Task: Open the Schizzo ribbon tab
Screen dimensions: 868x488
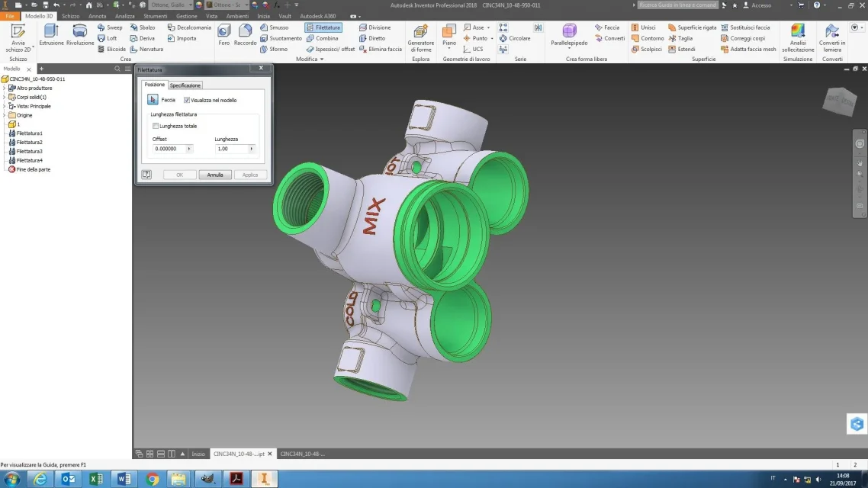Action: pos(70,16)
